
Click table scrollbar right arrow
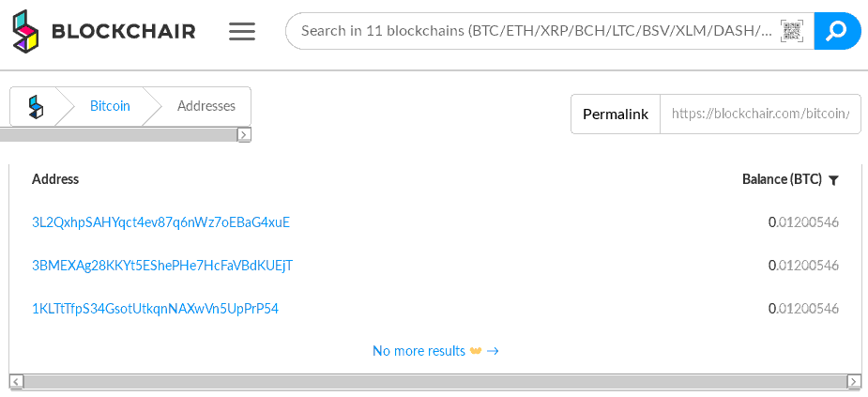point(854,381)
